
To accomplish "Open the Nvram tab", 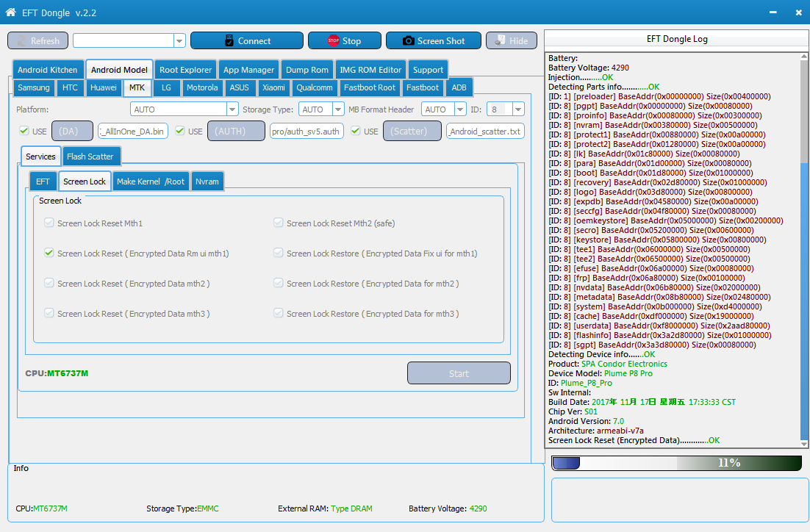I will pos(207,181).
